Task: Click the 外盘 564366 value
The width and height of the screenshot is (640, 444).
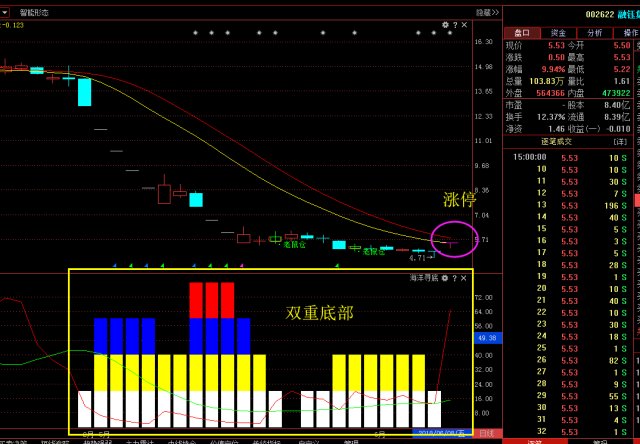Action: coord(551,93)
